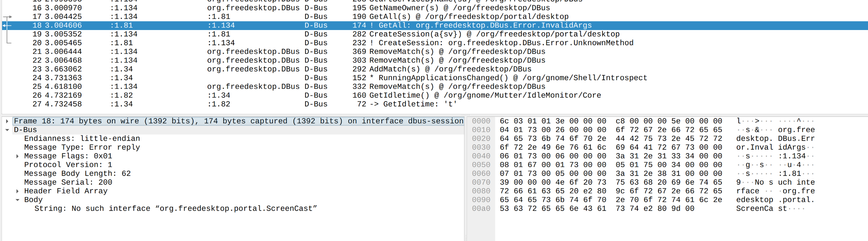The height and width of the screenshot is (241, 868).
Task: Select packet 17 GetAll(s) row
Action: click(x=435, y=16)
